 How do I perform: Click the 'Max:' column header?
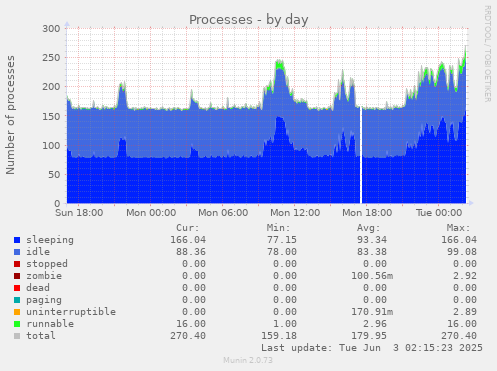458,228
